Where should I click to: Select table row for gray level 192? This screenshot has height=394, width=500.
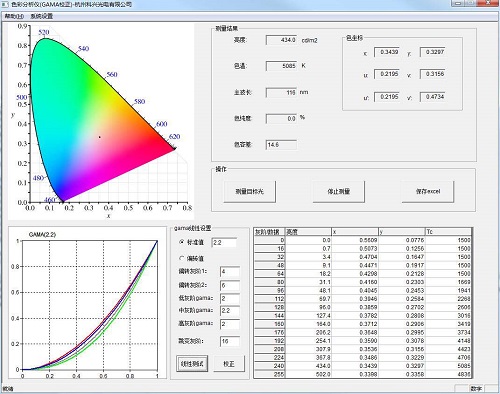click(x=363, y=340)
